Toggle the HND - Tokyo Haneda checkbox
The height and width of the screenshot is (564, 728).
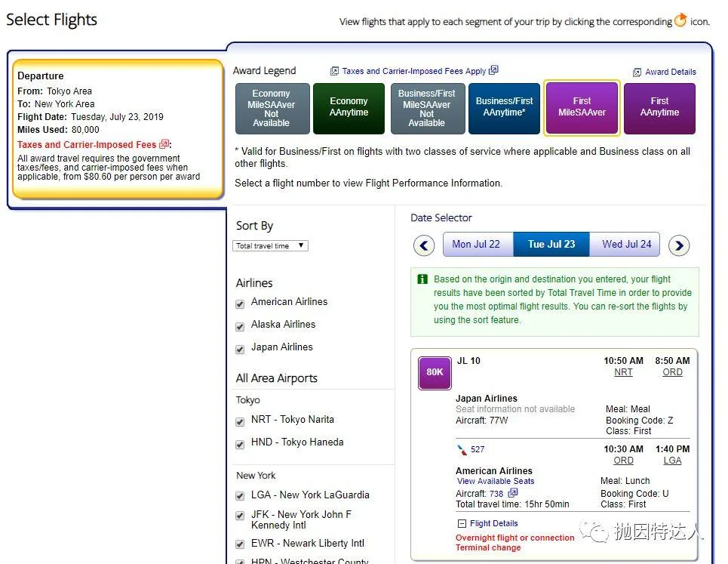[x=240, y=445]
